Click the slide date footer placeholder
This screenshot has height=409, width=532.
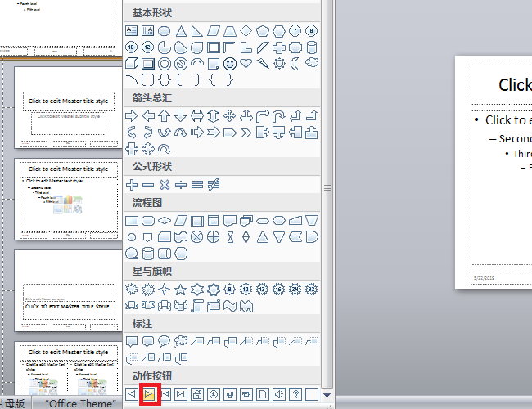coord(502,278)
